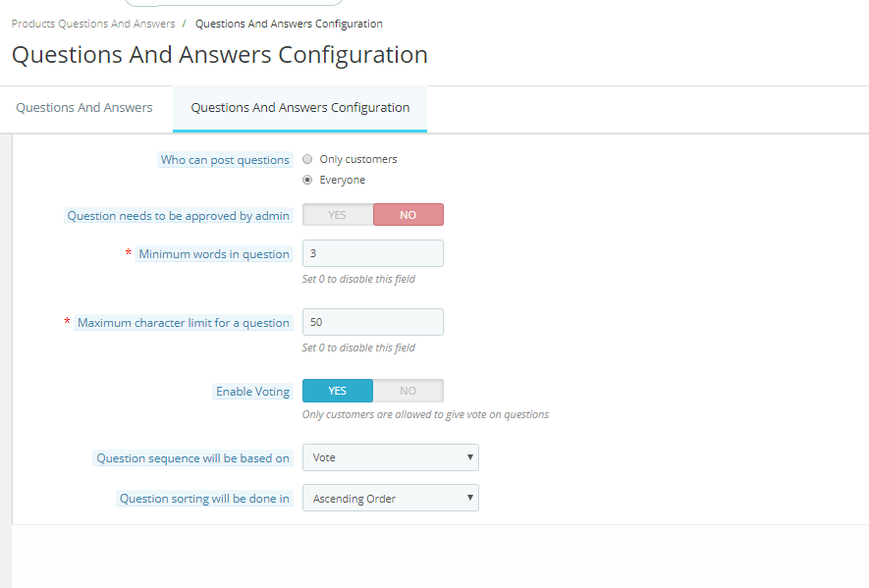Select the 'Only customers' radio button
This screenshot has height=588, width=869.
tap(308, 159)
